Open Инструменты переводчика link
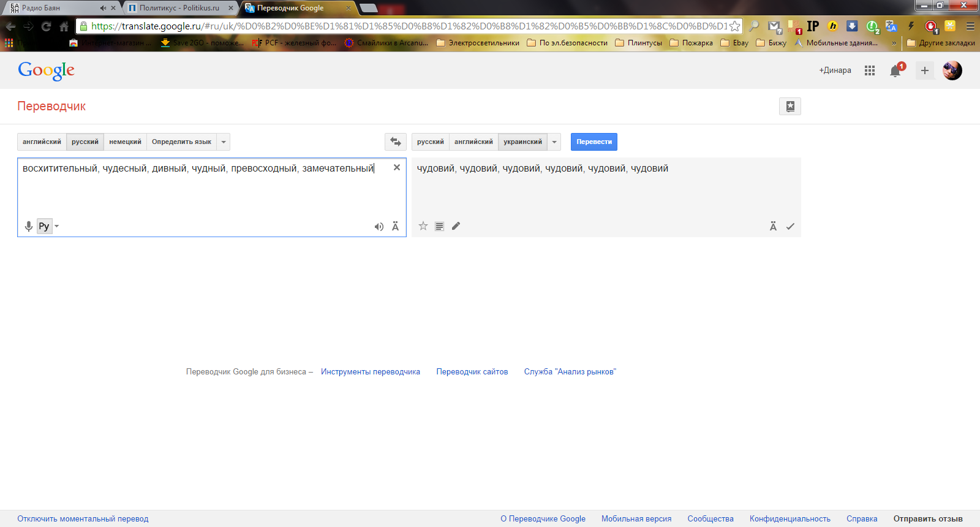 (x=371, y=372)
